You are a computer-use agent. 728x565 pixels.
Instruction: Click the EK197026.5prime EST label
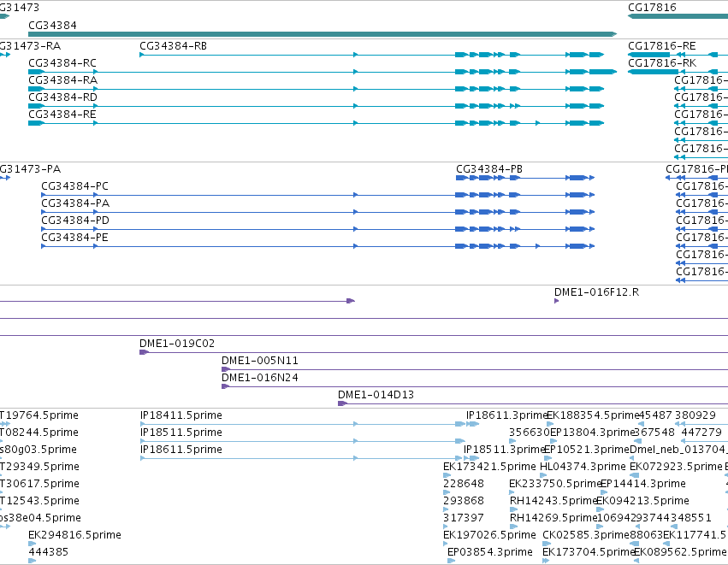tap(489, 535)
